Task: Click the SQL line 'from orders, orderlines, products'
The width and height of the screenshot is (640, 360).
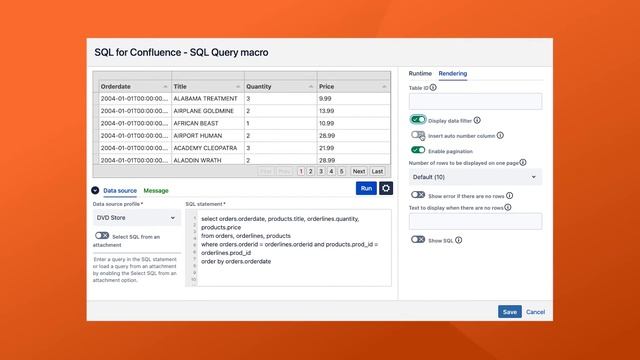Action: click(246, 236)
